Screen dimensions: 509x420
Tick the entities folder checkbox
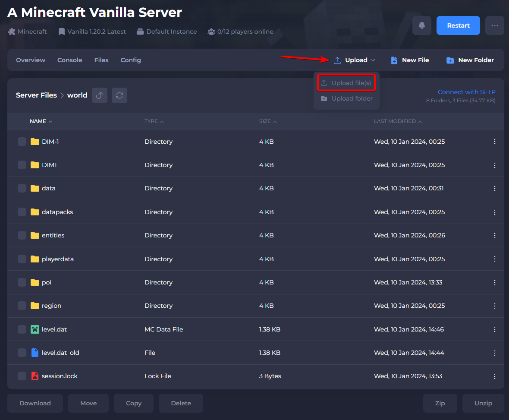pos(22,236)
